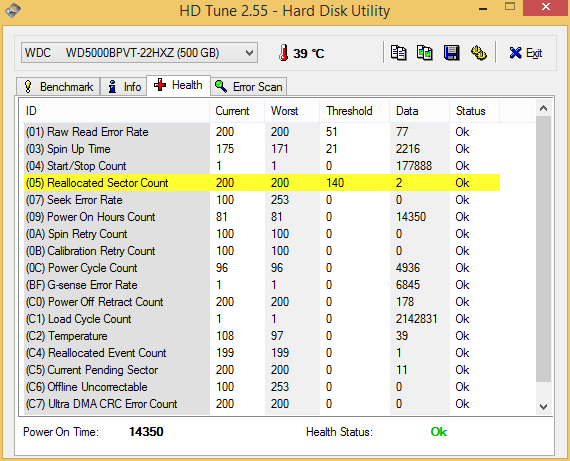Click the Exit button with blue X
Screen dimensions: 570x461
click(526, 53)
